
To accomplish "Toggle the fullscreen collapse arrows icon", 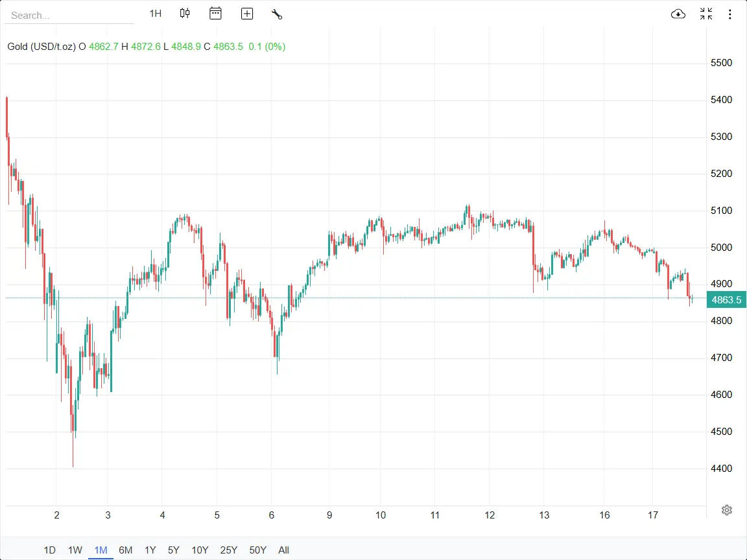I will click(x=706, y=14).
